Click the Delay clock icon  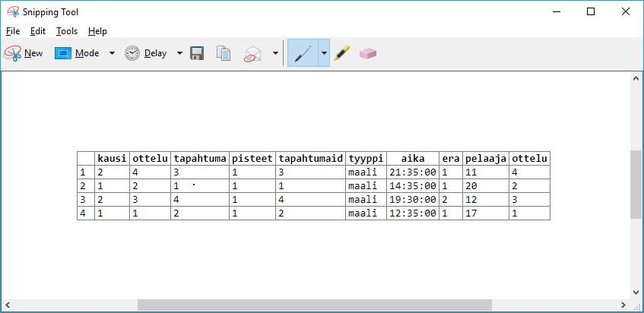point(133,53)
